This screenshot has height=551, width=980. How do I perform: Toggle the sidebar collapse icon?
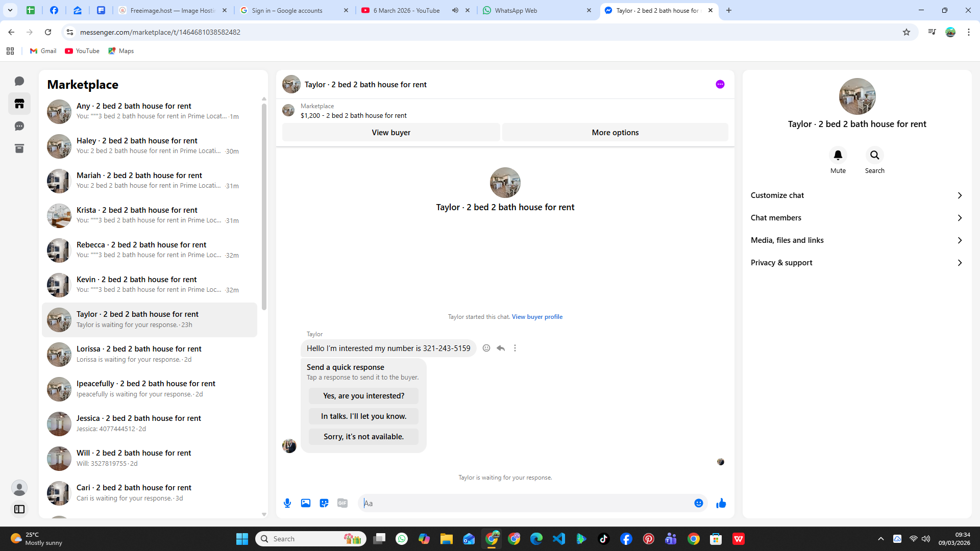(19, 509)
